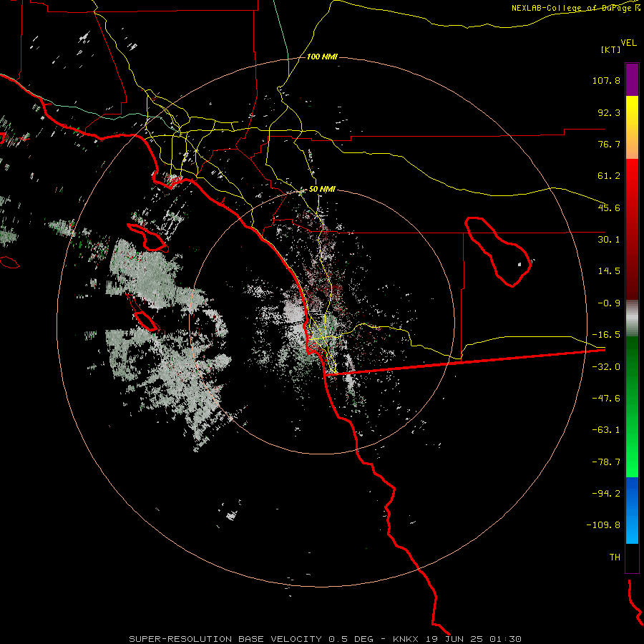Viewport: 644px width, 644px height.
Task: Click the 30.1 velocity scale value
Action: coord(609,240)
